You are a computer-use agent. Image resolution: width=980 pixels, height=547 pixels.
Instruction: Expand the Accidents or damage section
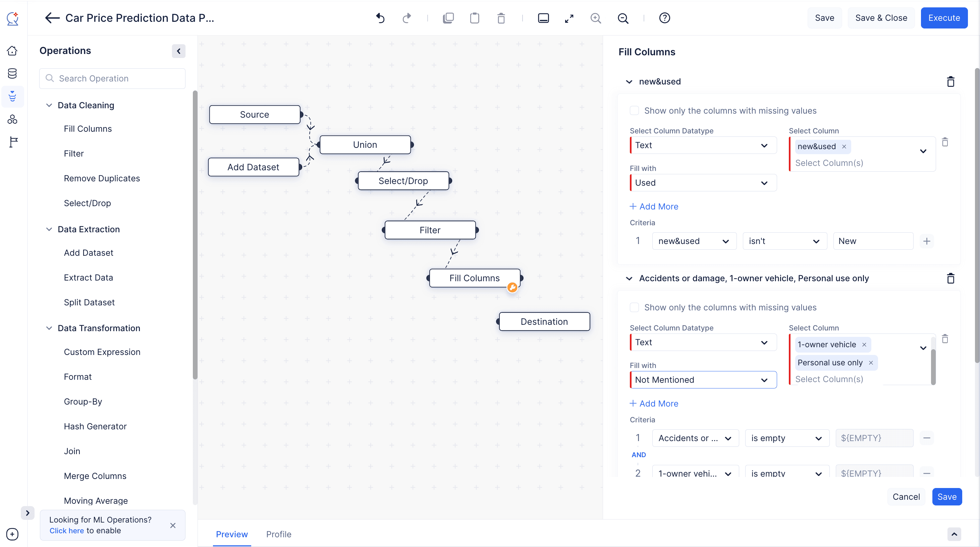coord(629,279)
